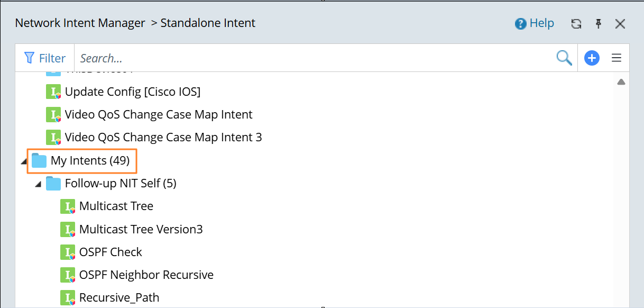
Task: Click the refresh icon in the header
Action: (x=576, y=24)
